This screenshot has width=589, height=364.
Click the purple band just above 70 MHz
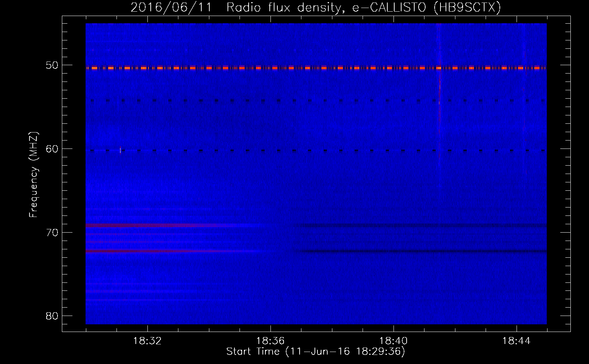pyautogui.click(x=175, y=225)
